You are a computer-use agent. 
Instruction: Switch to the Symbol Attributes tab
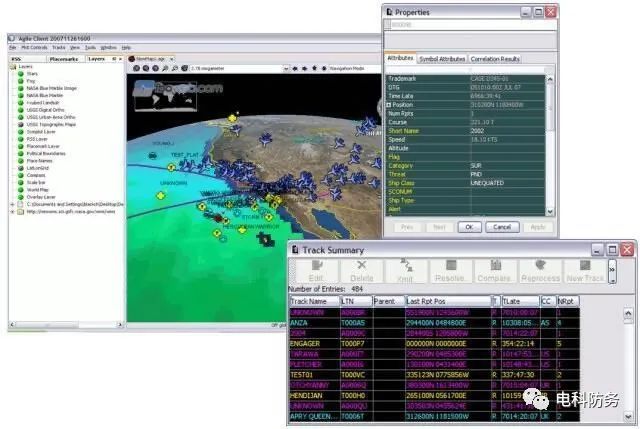441,60
